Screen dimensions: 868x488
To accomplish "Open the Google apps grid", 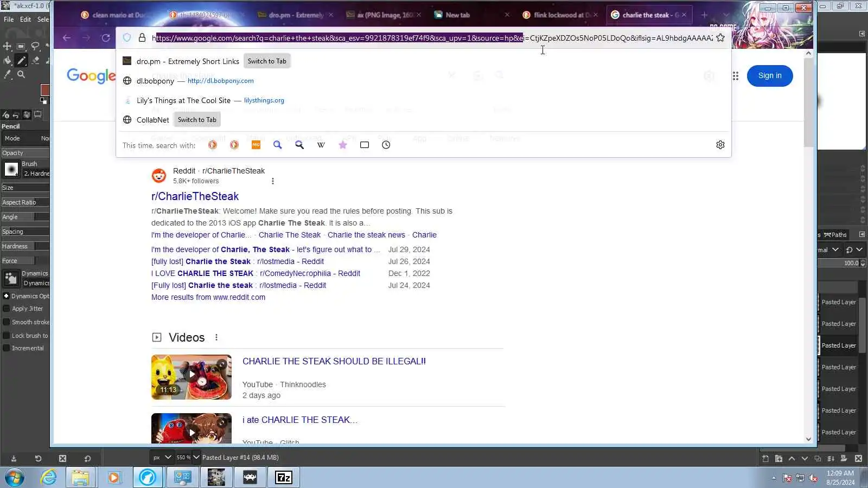I will 736,76.
